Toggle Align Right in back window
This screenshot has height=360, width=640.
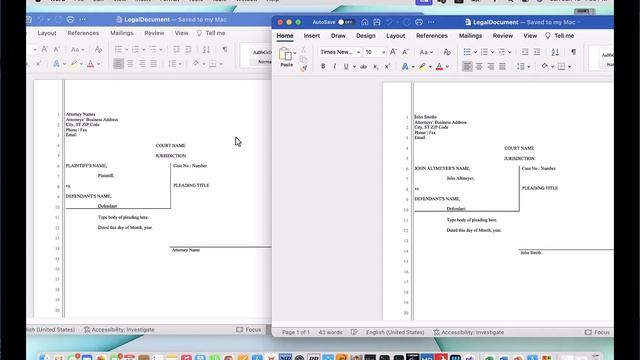tap(142, 64)
